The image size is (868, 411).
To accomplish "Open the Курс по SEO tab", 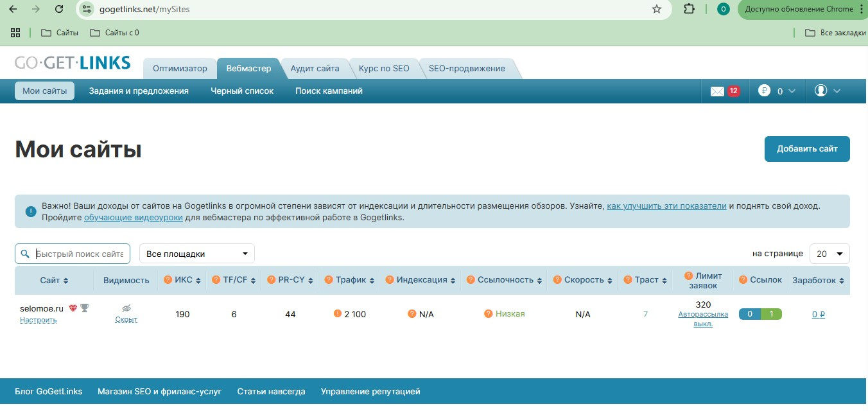I will [384, 68].
